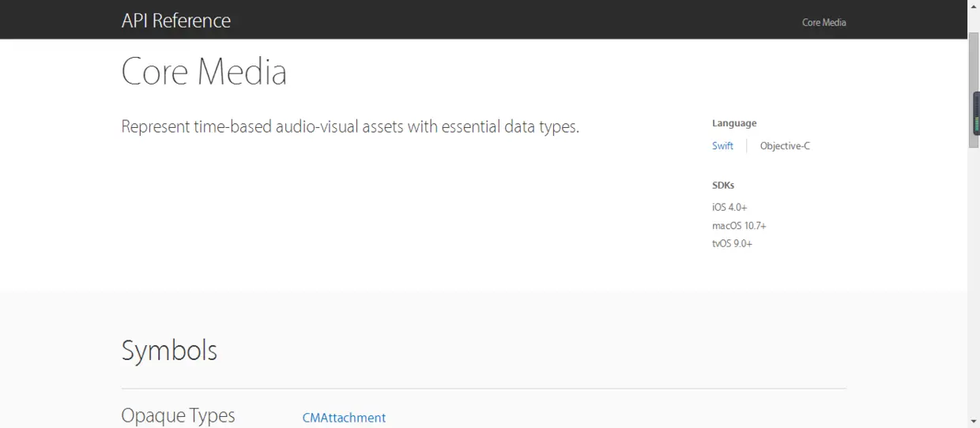The image size is (980, 428).
Task: Click the Language label
Action: point(734,123)
